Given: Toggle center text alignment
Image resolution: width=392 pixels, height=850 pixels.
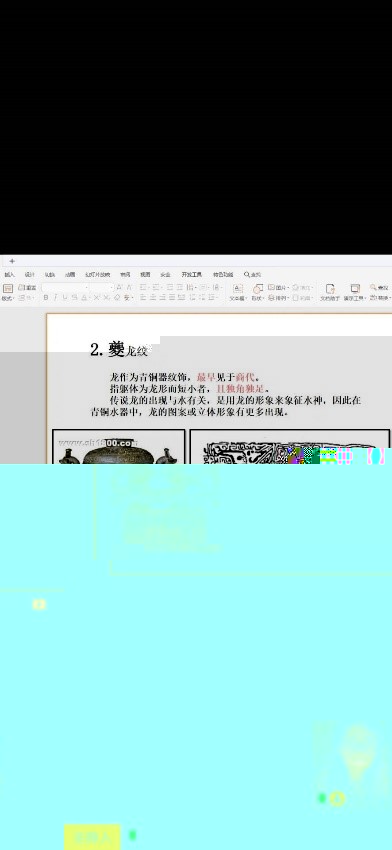Looking at the screenshot, I should tap(153, 298).
